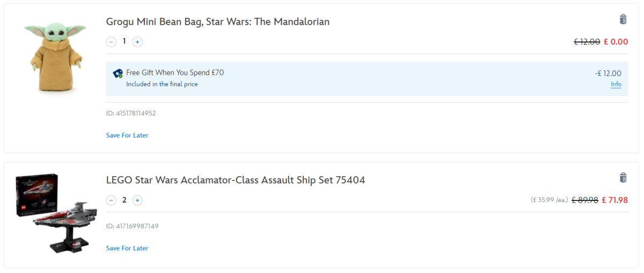The image size is (644, 273).
Task: Delete the Grogu Mini Bean Bag item
Action: coord(623,20)
